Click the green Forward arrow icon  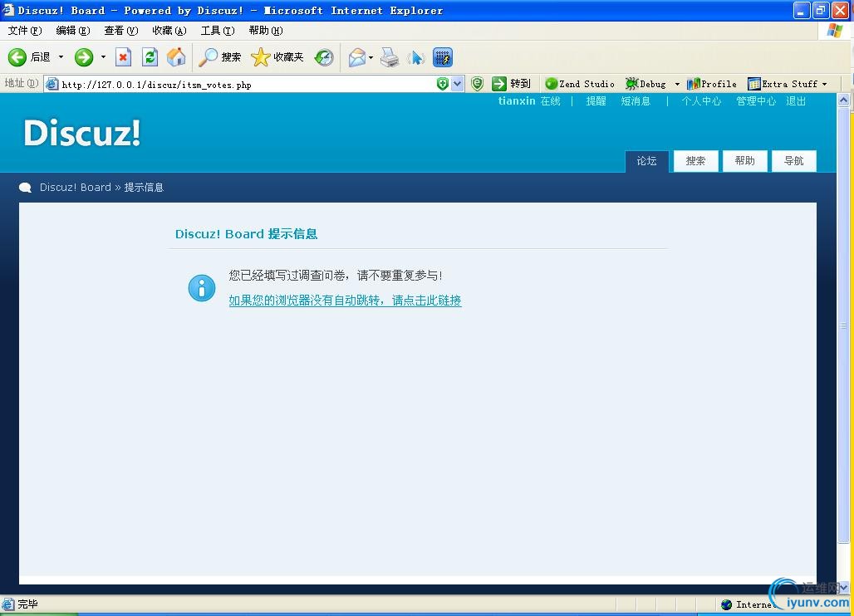click(x=83, y=57)
